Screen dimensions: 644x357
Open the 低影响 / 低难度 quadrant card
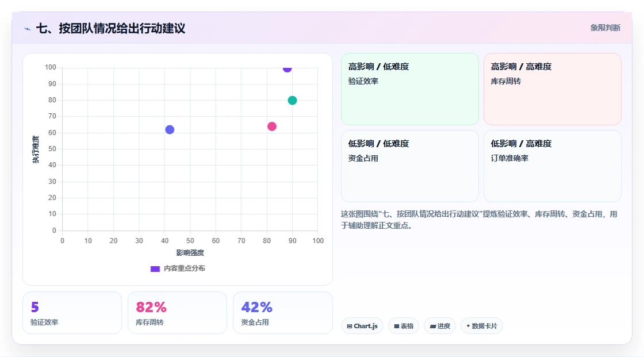coord(410,166)
